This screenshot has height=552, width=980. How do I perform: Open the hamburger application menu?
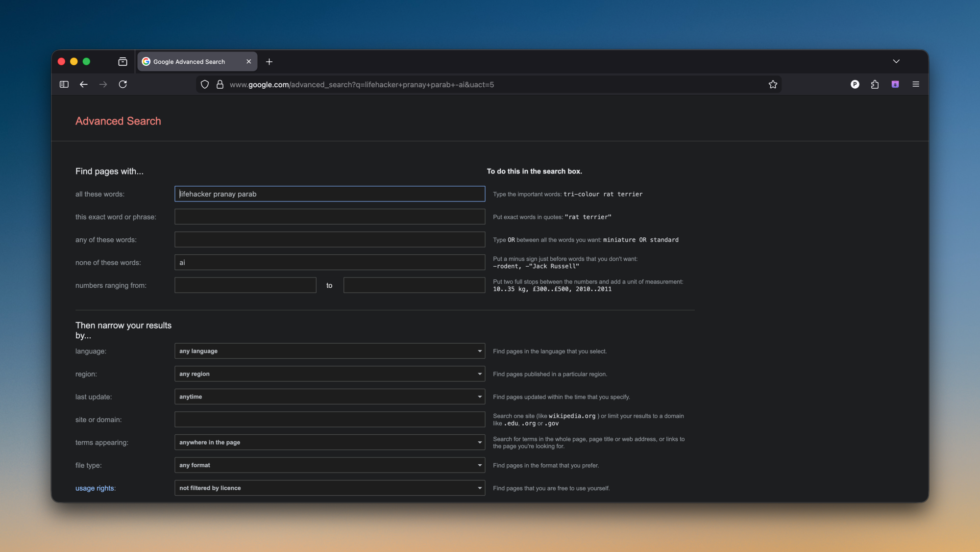[x=915, y=84]
